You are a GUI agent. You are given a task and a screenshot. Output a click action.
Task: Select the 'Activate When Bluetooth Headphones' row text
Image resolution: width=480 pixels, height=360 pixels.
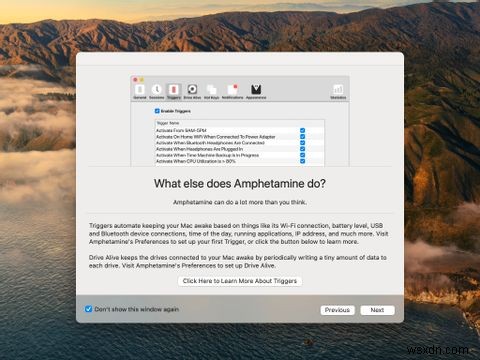(210, 143)
